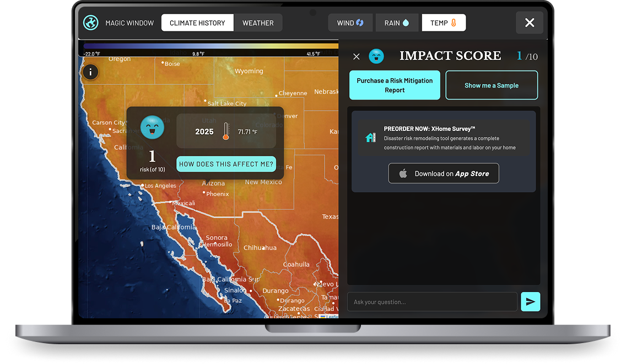
Task: Click the temperature color scale bar
Action: (211, 46)
